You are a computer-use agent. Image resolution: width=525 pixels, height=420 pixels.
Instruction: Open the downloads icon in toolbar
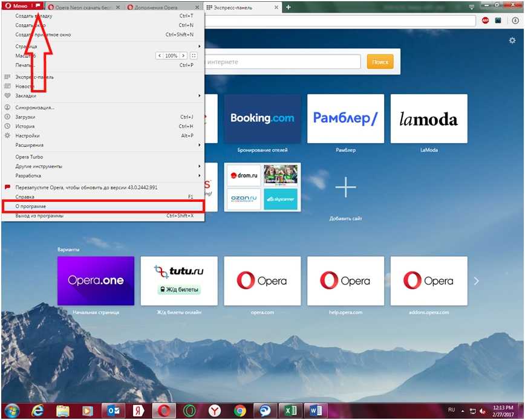pos(515,21)
